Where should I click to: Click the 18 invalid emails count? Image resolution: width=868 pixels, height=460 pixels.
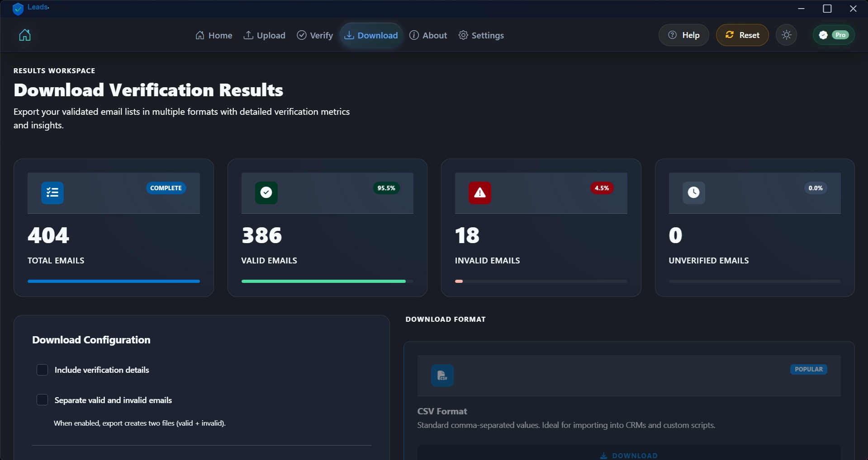pos(467,235)
